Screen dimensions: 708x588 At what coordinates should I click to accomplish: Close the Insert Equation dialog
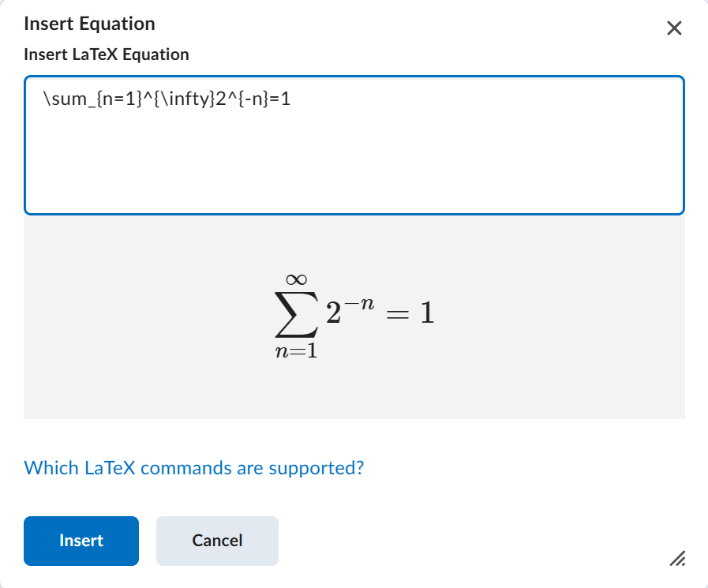[x=673, y=28]
